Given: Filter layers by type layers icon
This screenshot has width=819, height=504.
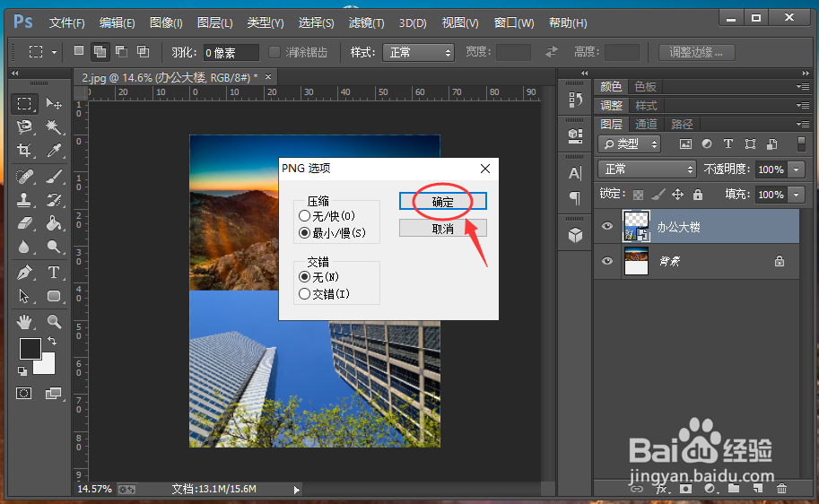Looking at the screenshot, I should click(x=728, y=143).
